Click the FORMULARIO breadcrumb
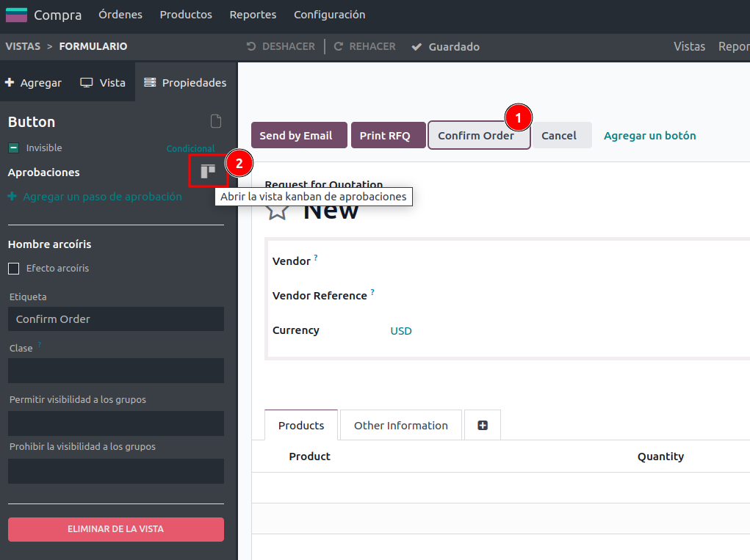The width and height of the screenshot is (750, 560). click(x=93, y=46)
